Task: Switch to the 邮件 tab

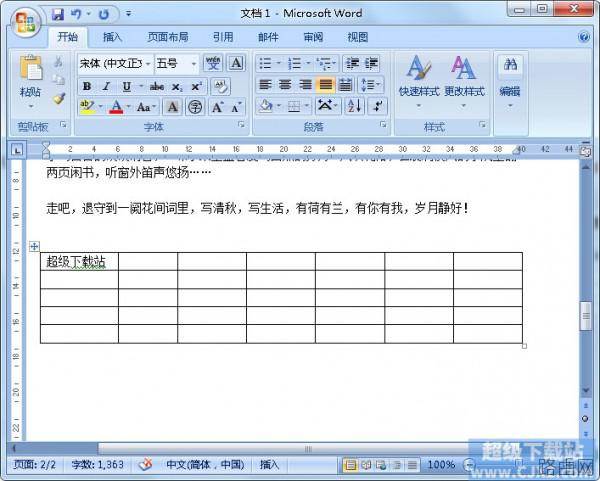Action: [268, 37]
